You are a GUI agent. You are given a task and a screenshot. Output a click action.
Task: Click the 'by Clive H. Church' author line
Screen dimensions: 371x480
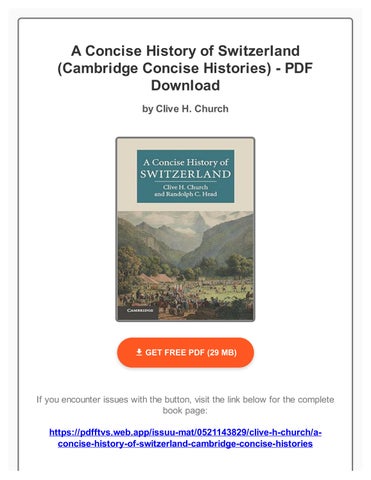point(185,109)
